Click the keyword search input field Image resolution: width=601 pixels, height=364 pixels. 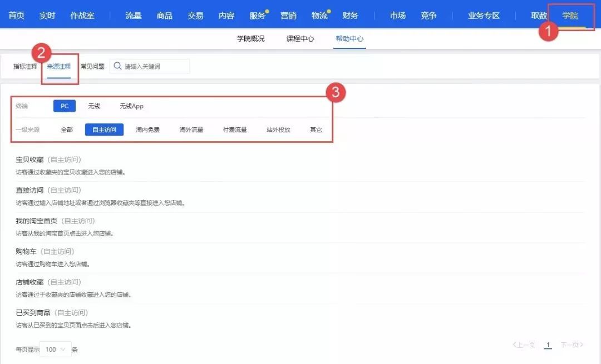click(x=156, y=66)
